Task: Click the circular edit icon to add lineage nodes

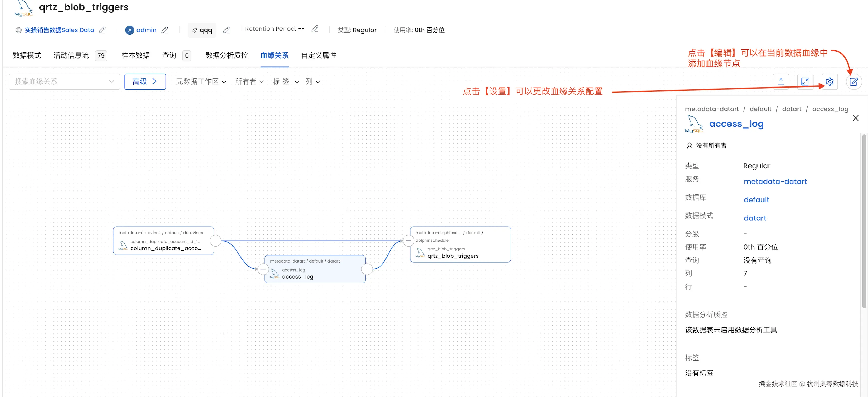Action: tap(854, 82)
